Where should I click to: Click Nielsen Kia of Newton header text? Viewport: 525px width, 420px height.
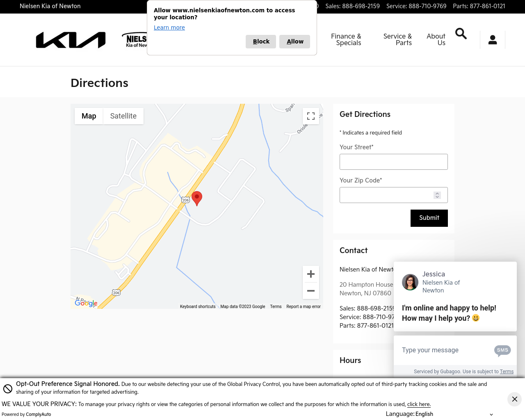point(50,6)
